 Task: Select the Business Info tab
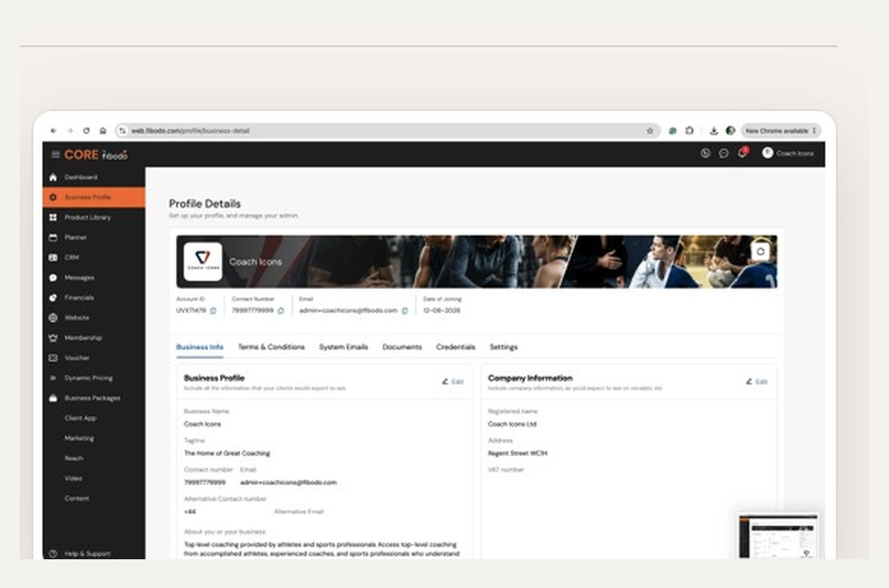click(x=200, y=347)
